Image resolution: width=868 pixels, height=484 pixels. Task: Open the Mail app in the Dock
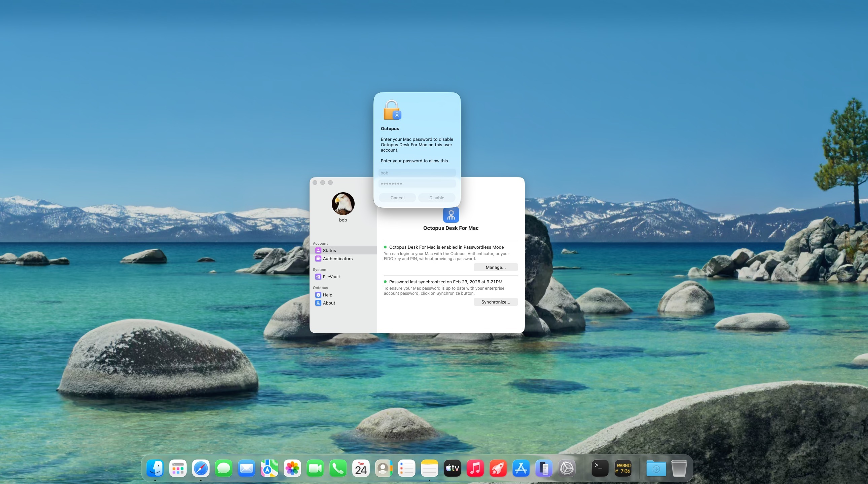click(x=247, y=468)
